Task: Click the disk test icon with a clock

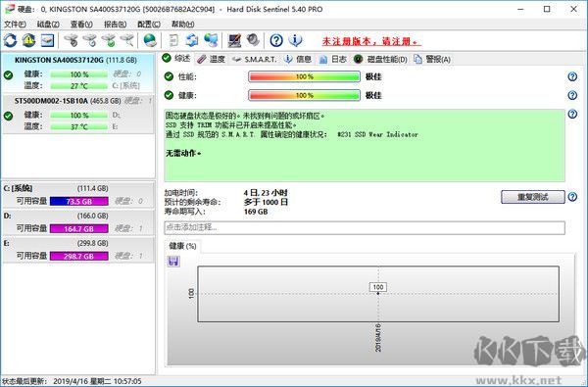Action: [90, 40]
